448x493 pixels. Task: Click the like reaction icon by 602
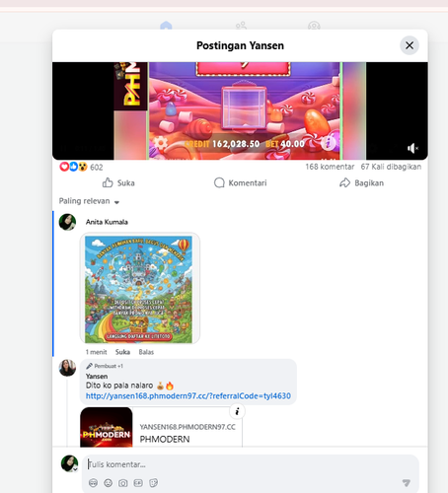pos(73,167)
